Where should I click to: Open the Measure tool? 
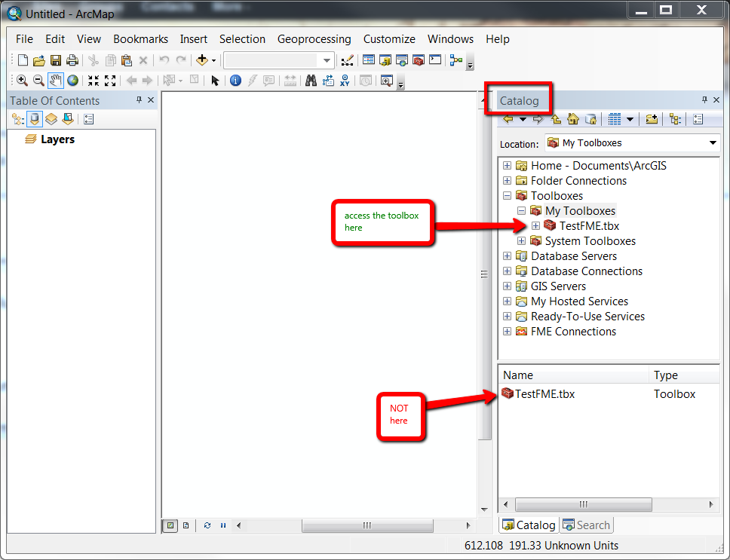(290, 81)
